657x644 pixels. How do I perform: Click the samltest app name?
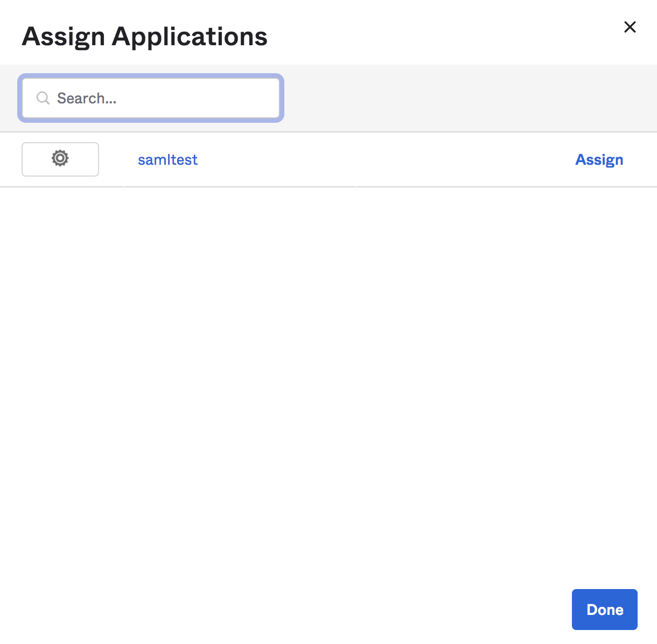(x=167, y=160)
